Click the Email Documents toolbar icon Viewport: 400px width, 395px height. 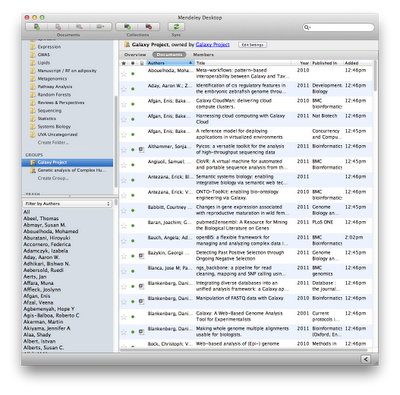[100, 27]
